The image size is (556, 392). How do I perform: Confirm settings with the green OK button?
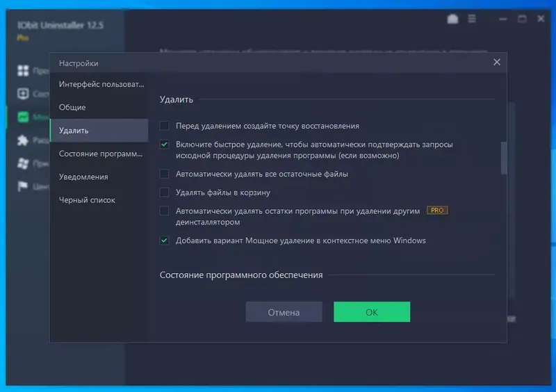pos(372,312)
